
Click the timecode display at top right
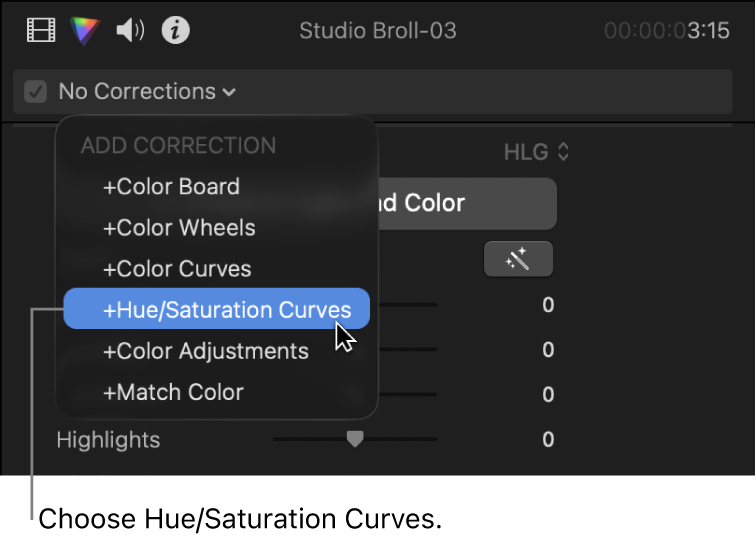pyautogui.click(x=667, y=31)
